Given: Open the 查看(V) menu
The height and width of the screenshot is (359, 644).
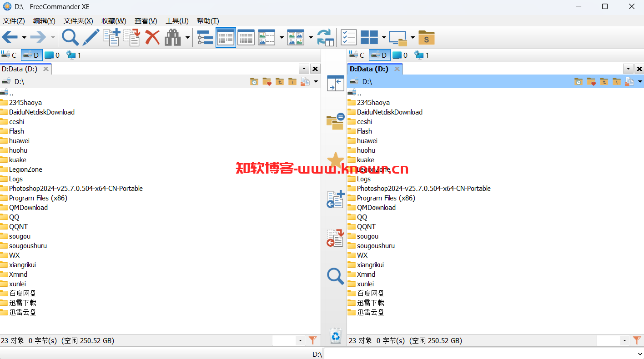Looking at the screenshot, I should coord(146,21).
